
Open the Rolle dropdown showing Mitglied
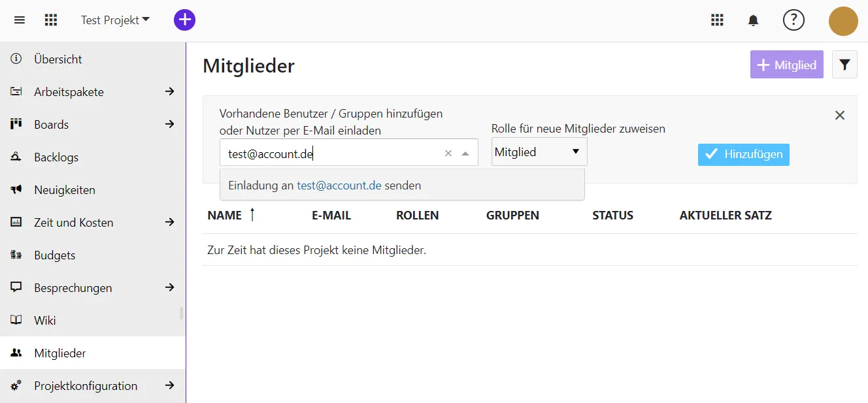539,151
